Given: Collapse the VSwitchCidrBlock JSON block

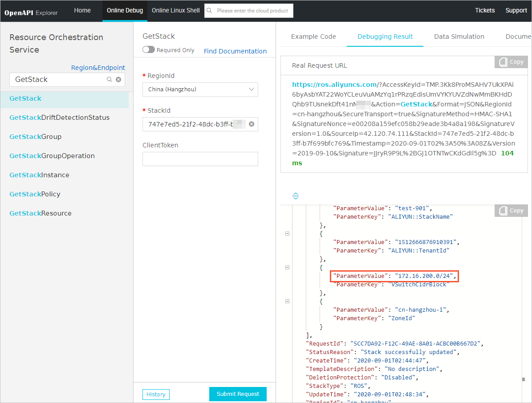Looking at the screenshot, I should coord(288,268).
